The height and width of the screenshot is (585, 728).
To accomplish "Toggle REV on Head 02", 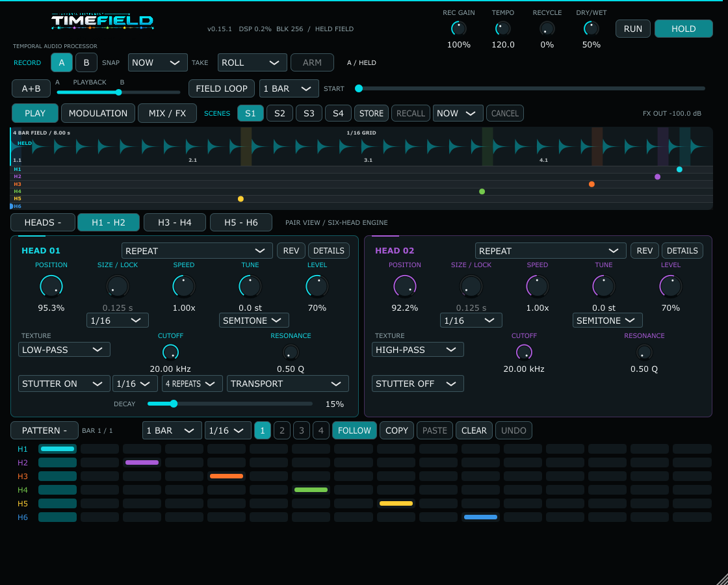I will coord(645,251).
